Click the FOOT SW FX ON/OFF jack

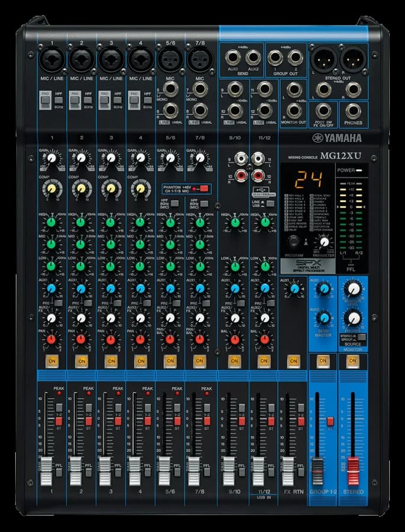[323, 111]
